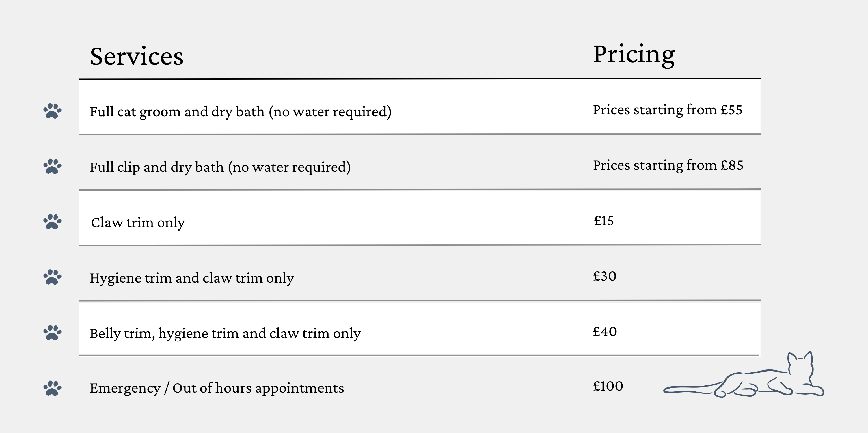
Task: Click paw icon beside Belly trim row
Action: pos(52,333)
